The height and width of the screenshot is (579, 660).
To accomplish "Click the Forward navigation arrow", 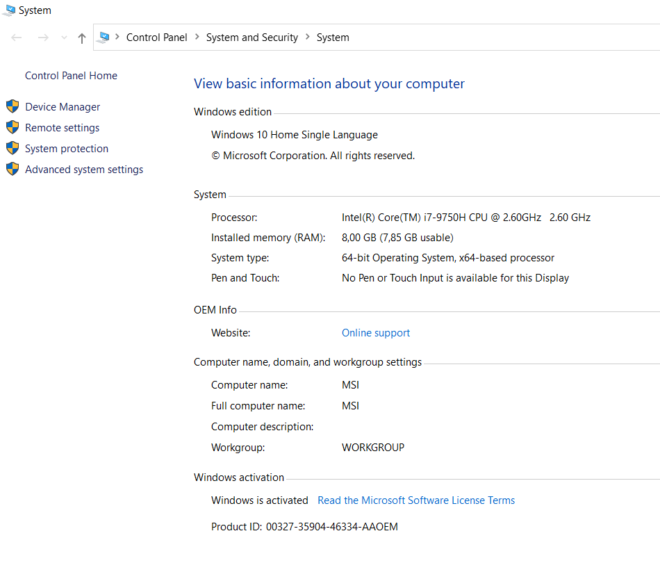I will [x=43, y=38].
